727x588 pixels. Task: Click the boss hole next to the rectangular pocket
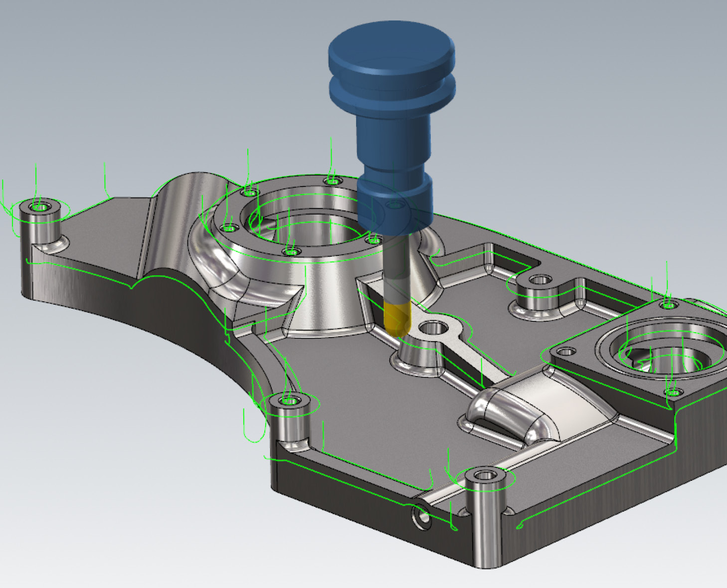pos(539,279)
